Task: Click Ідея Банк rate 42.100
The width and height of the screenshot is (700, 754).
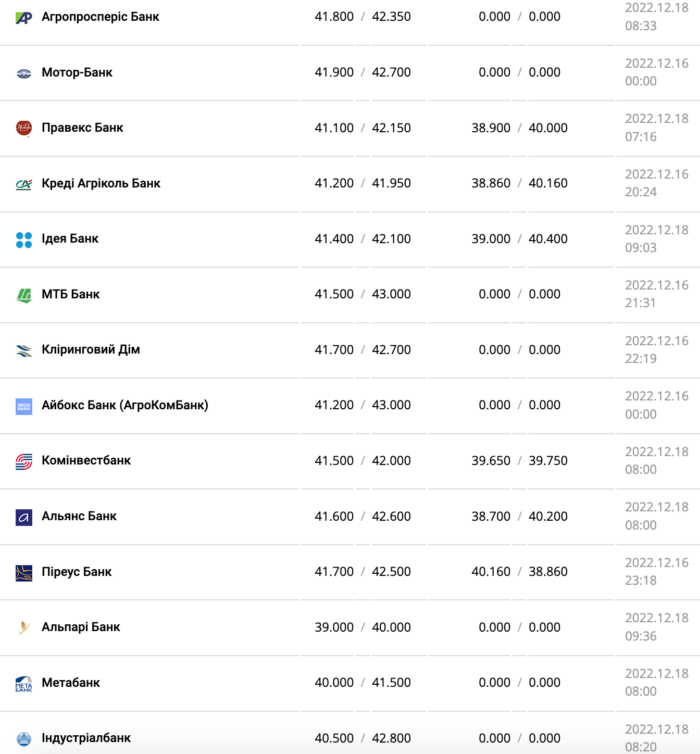Action: [x=392, y=238]
